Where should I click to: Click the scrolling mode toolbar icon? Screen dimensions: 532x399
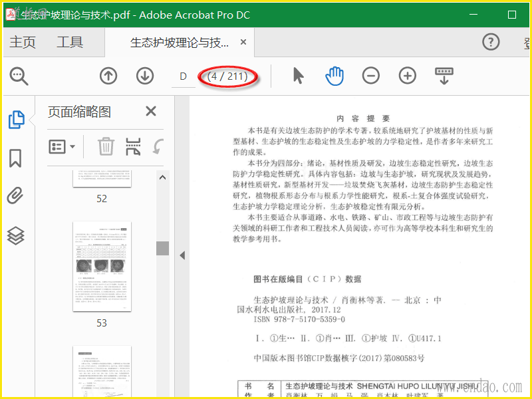(x=444, y=75)
